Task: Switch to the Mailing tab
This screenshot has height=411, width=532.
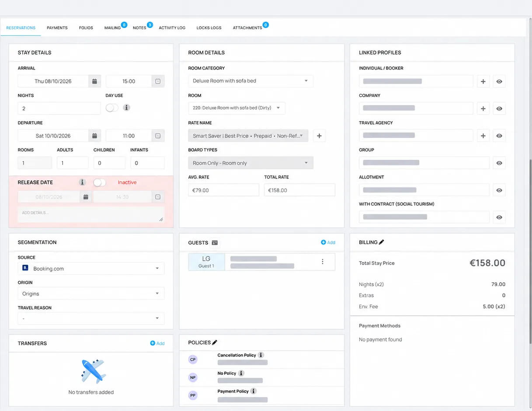Action: coord(113,28)
